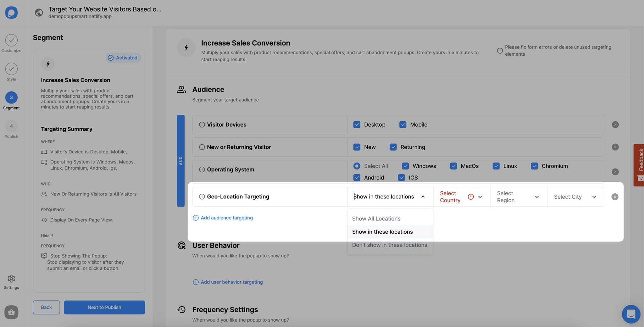
Task: Open the Feedback side tab
Action: (639, 165)
